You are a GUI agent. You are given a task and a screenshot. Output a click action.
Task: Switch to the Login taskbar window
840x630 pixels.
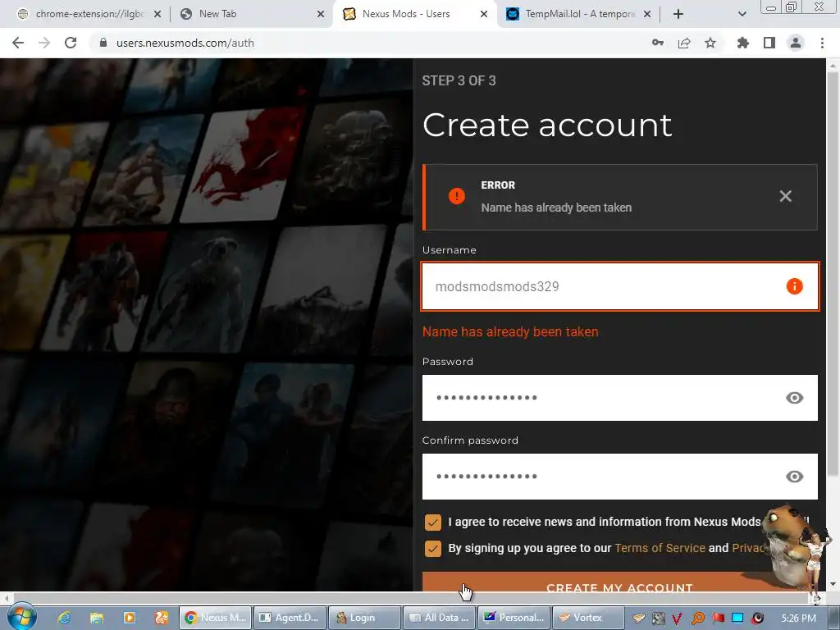(364, 618)
